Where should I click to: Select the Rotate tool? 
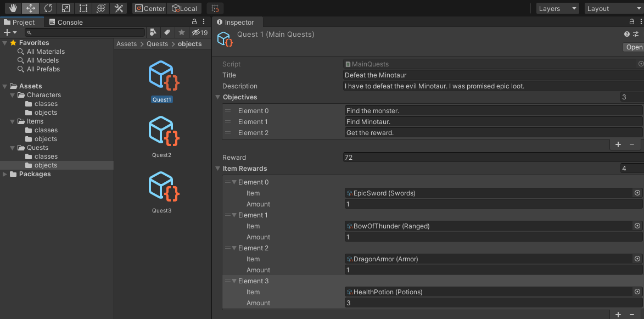coord(48,8)
